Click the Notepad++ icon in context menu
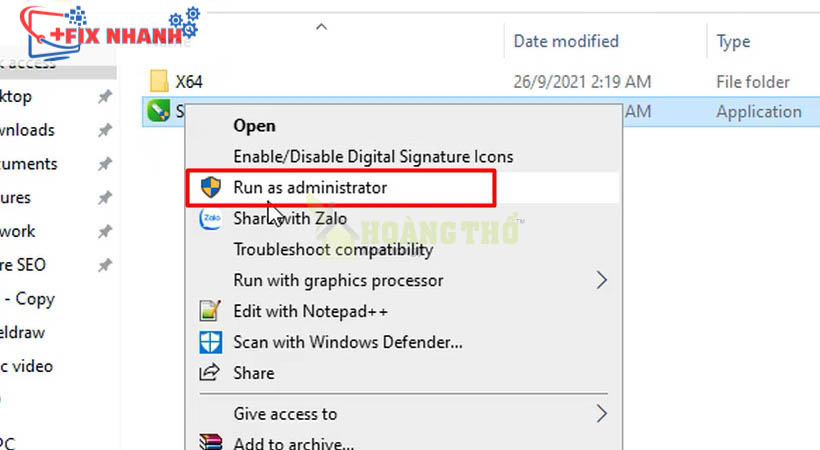This screenshot has height=450, width=820. tap(211, 311)
